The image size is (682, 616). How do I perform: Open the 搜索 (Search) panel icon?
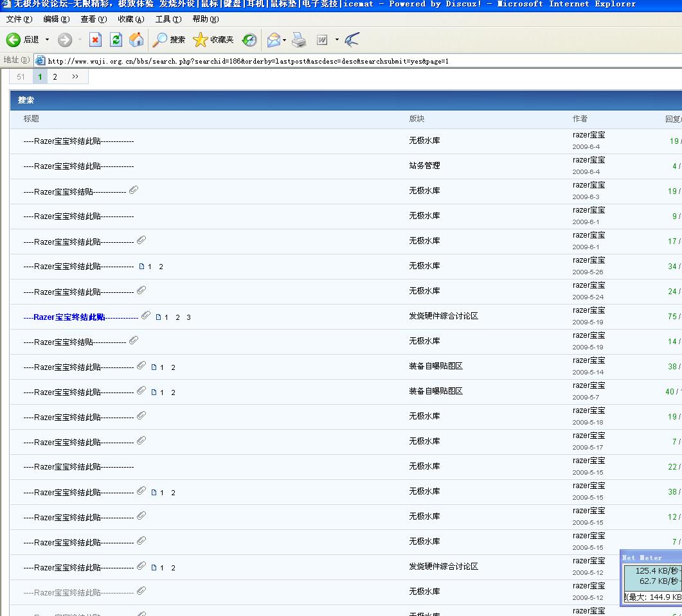(x=162, y=40)
